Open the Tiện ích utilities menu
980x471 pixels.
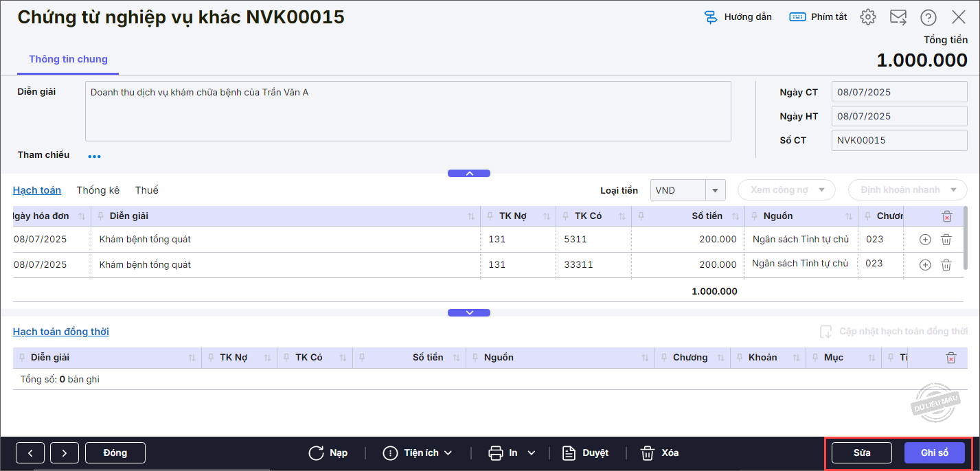click(x=418, y=452)
